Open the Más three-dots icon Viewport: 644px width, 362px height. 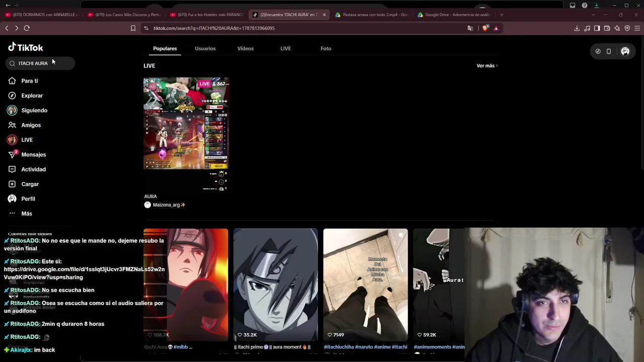click(x=12, y=214)
